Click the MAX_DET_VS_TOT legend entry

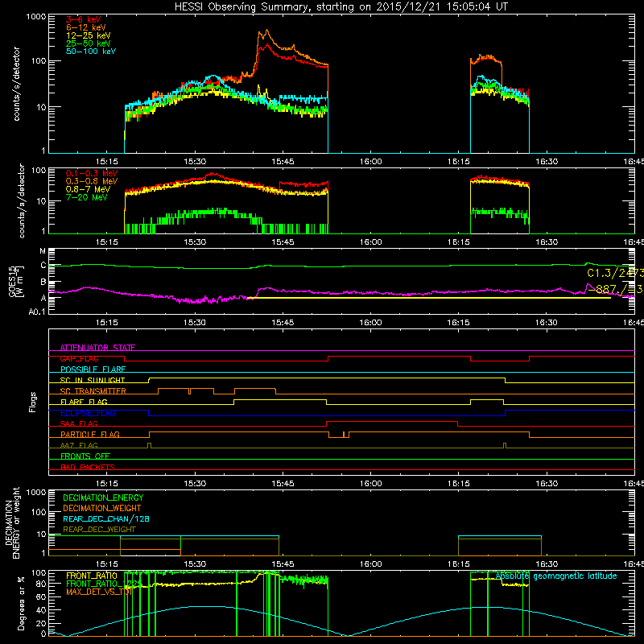[99, 592]
